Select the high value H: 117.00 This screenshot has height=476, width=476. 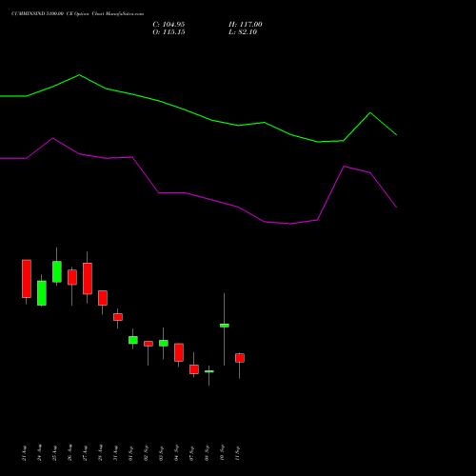(x=246, y=25)
